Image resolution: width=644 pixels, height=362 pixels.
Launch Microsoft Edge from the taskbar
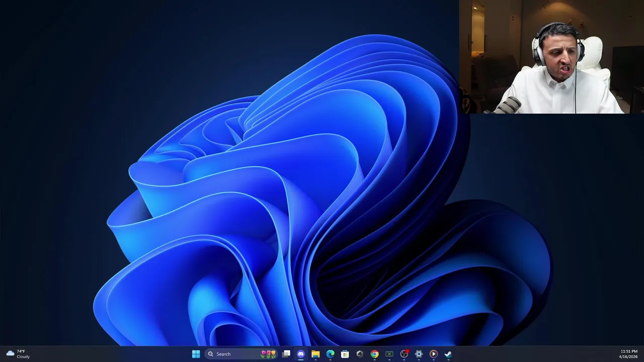(330, 354)
